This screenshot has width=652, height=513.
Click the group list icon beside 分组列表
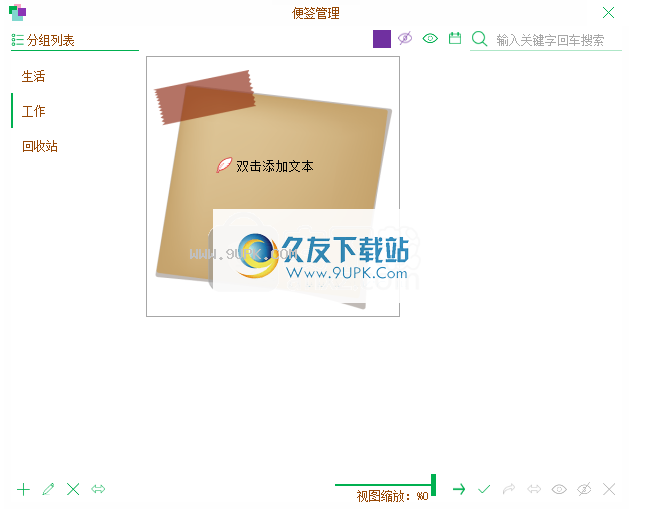pos(17,40)
